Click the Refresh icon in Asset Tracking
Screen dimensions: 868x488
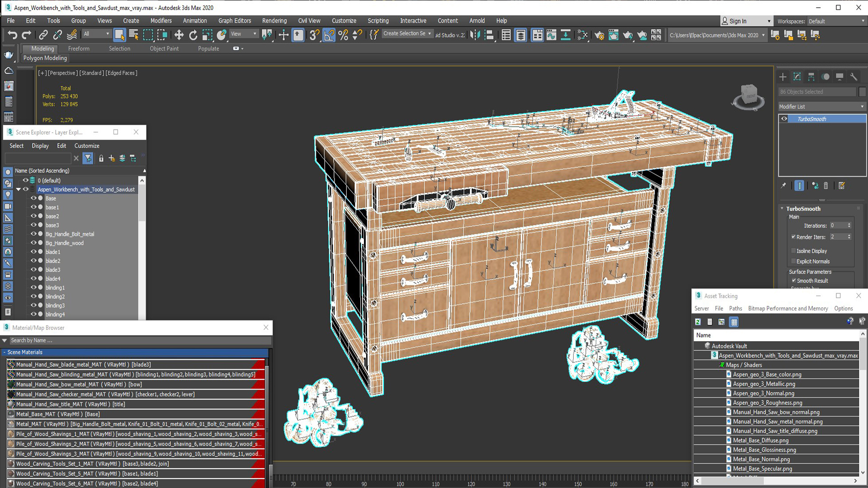[698, 322]
